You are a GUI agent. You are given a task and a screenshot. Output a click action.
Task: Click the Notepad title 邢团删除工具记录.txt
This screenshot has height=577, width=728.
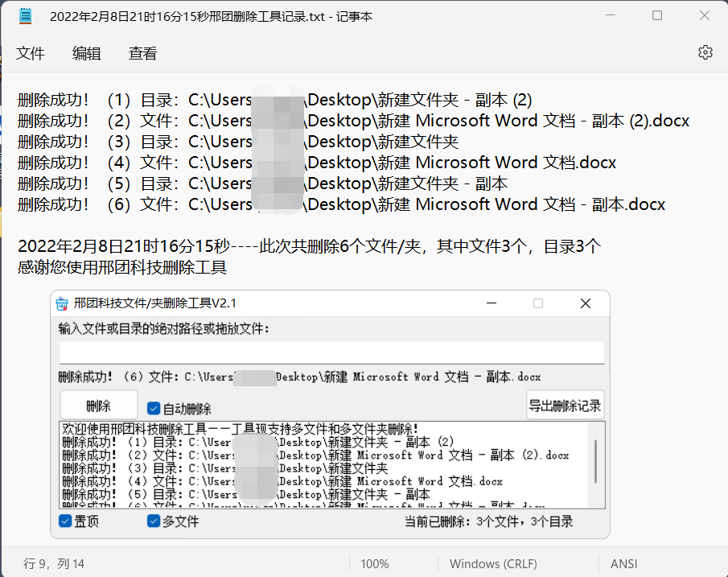coord(211,17)
